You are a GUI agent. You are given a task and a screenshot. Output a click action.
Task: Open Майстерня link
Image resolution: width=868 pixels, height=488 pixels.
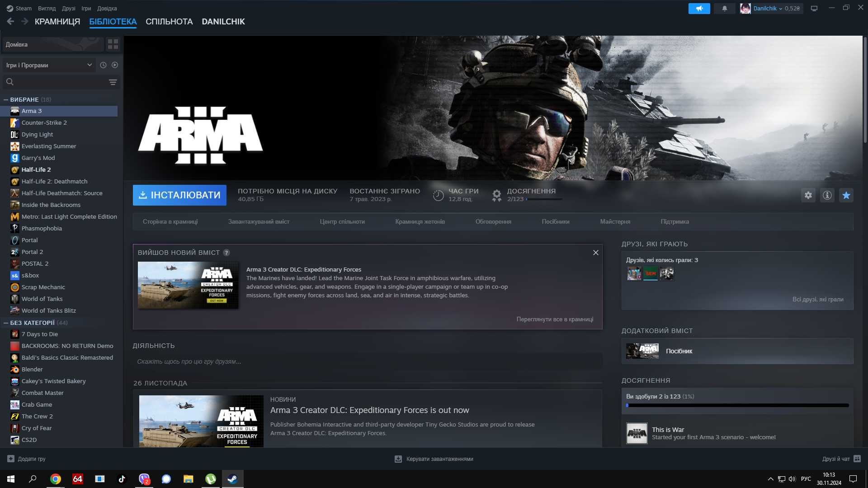(615, 221)
